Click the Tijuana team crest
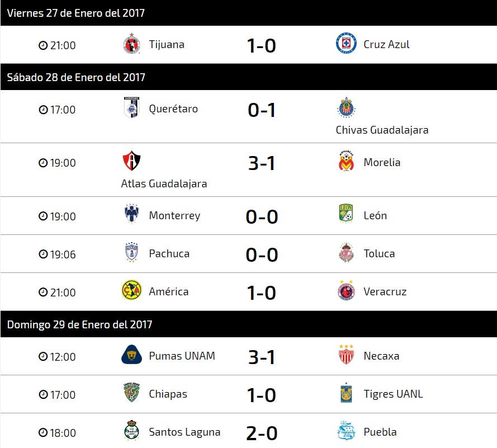497x448 pixels. (x=131, y=44)
